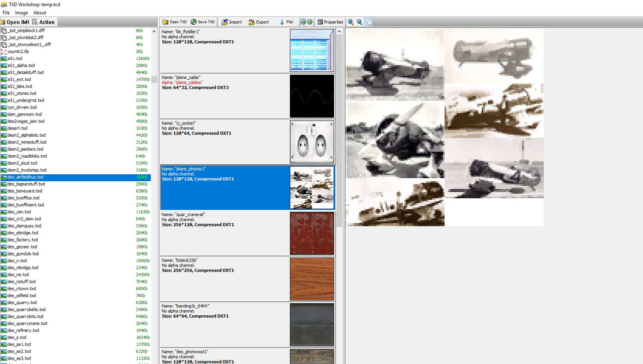Click the Flip! toolbar button
This screenshot has height=364, width=643.
[x=287, y=22]
